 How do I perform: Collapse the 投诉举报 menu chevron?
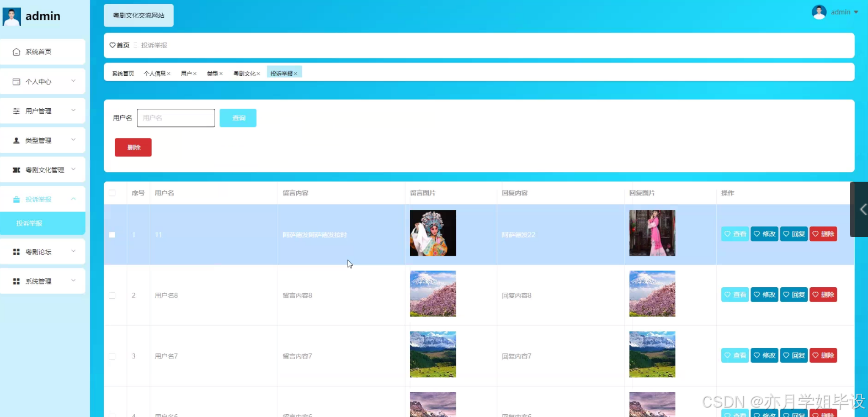(x=73, y=199)
